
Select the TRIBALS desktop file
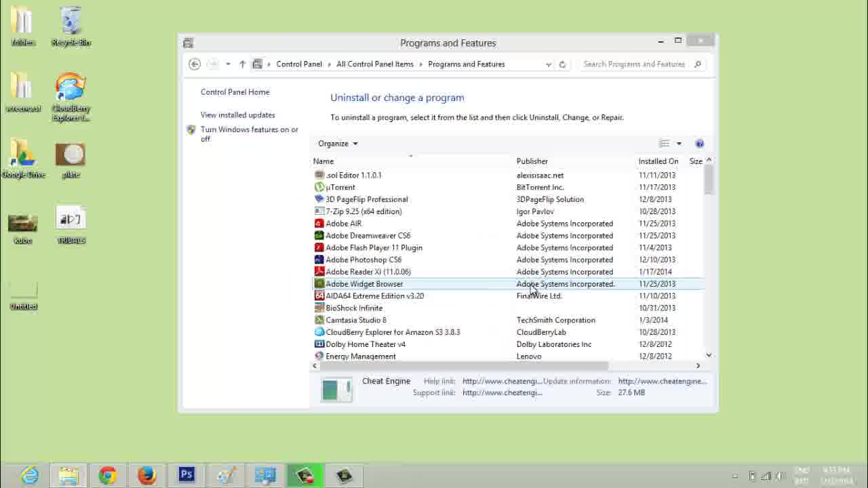point(71,225)
